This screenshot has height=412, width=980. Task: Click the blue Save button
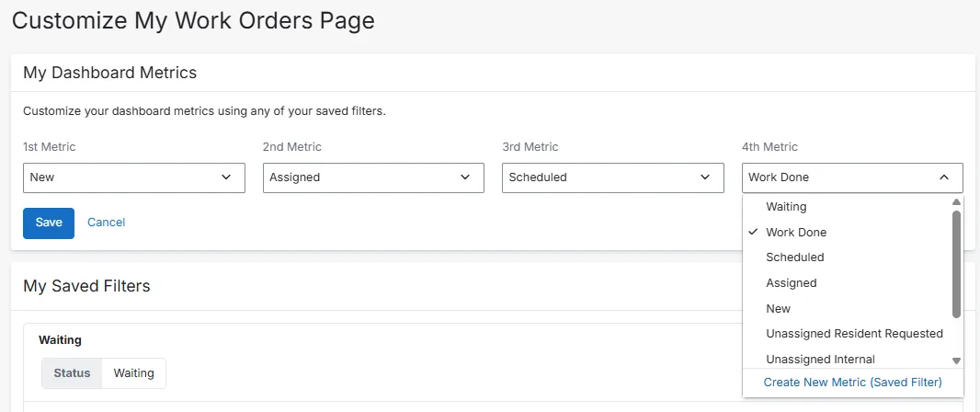49,223
